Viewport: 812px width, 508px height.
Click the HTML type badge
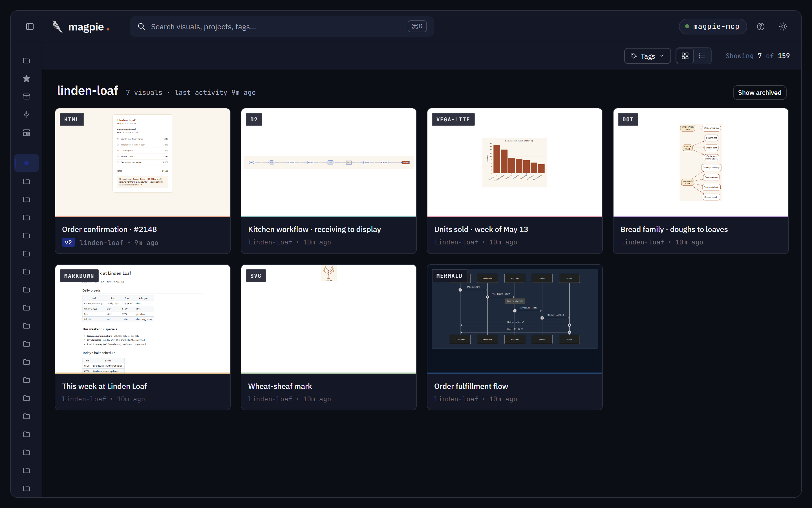71,120
